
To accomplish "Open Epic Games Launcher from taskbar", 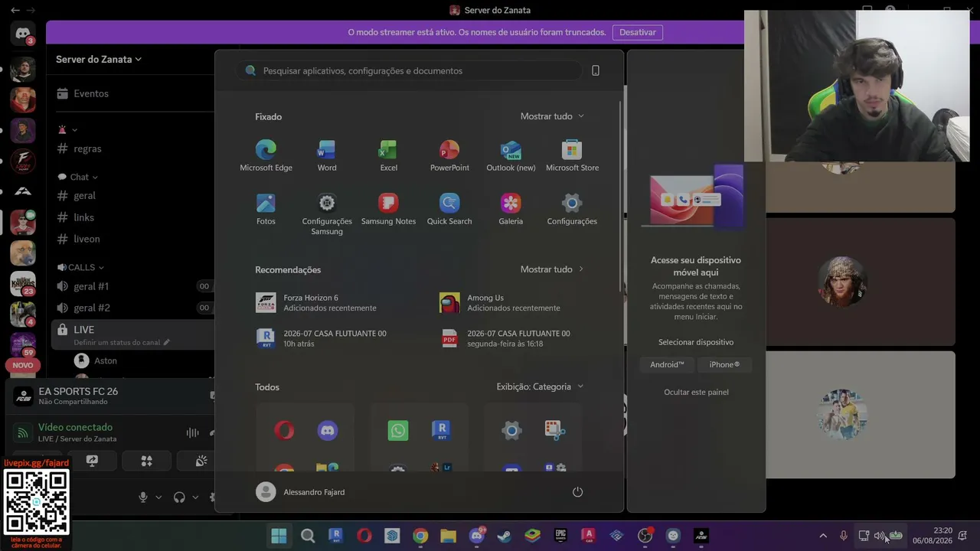I will point(561,536).
